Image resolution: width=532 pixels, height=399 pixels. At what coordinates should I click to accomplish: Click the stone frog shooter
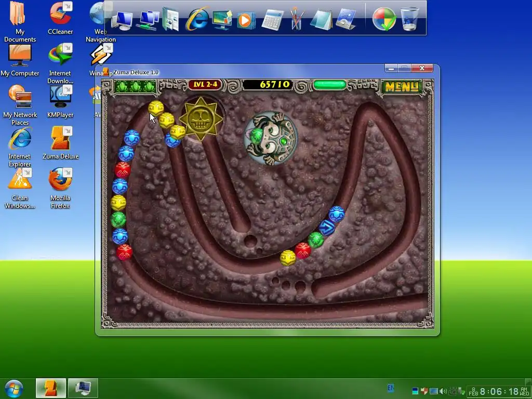click(270, 138)
